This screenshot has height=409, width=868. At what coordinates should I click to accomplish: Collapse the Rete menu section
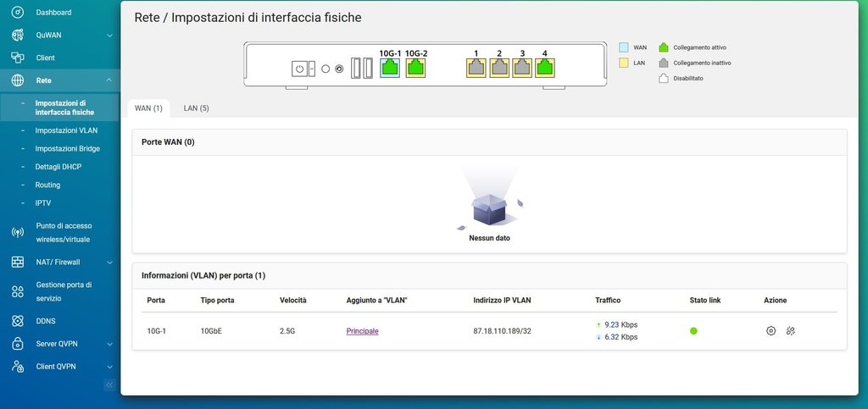[x=109, y=80]
